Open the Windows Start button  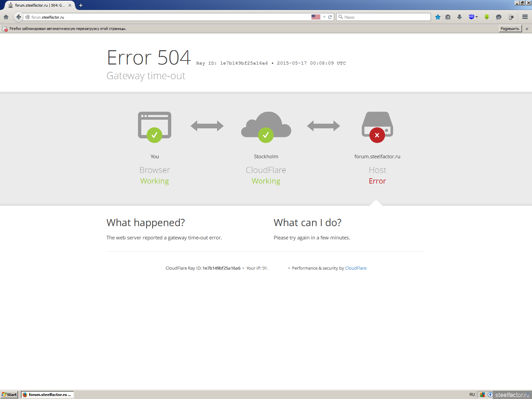(9, 395)
